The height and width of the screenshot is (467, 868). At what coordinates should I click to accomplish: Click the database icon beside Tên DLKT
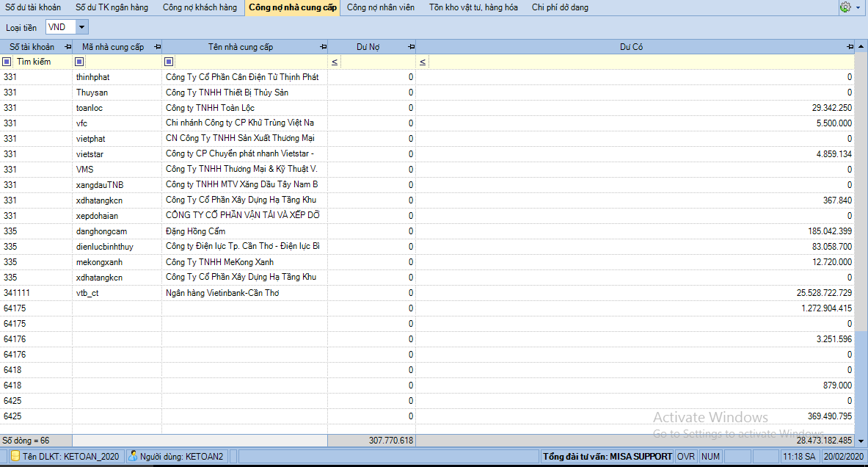(15, 456)
